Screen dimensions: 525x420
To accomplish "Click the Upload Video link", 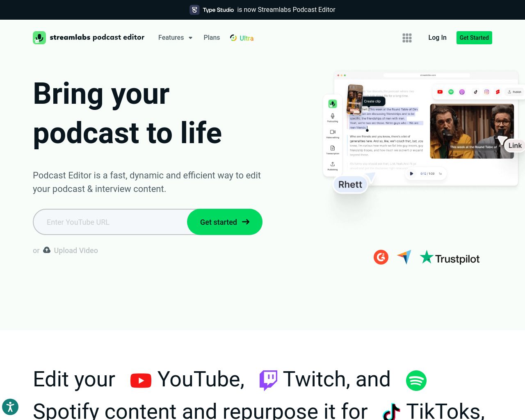I will coord(76,251).
